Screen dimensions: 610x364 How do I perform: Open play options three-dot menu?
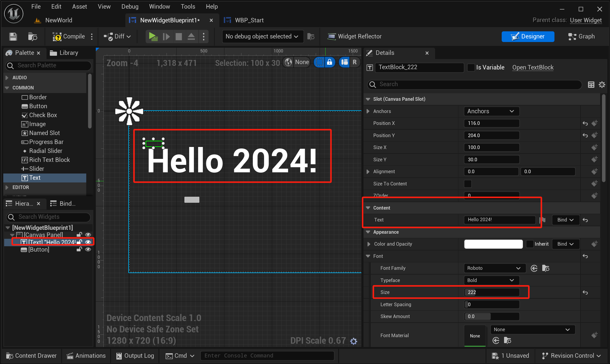point(204,37)
